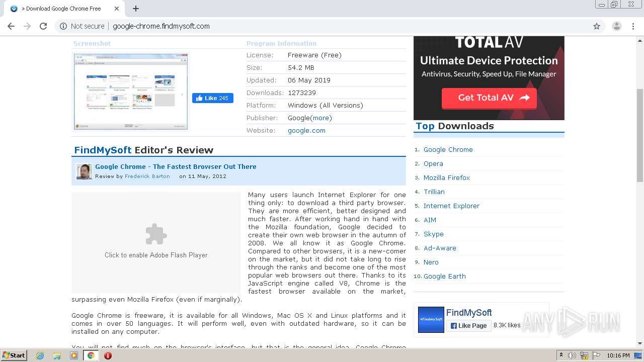Bookmark this page with the star icon

[597, 26]
